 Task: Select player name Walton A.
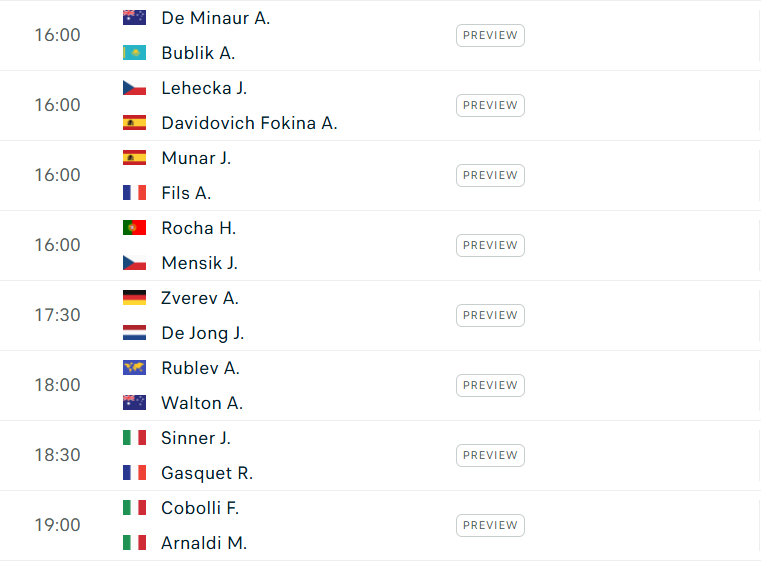click(x=202, y=403)
